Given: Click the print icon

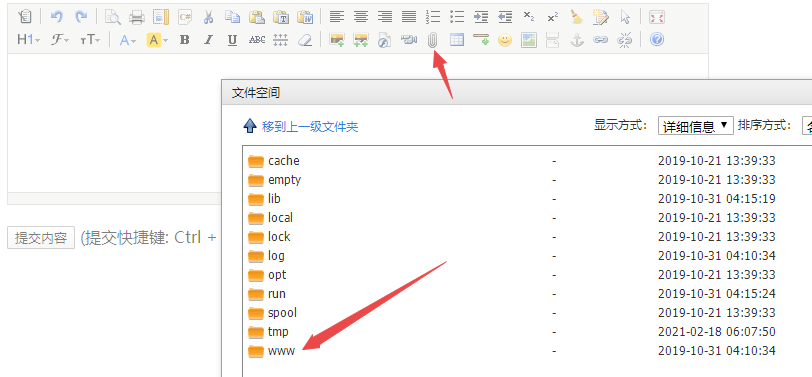Looking at the screenshot, I should [x=137, y=17].
